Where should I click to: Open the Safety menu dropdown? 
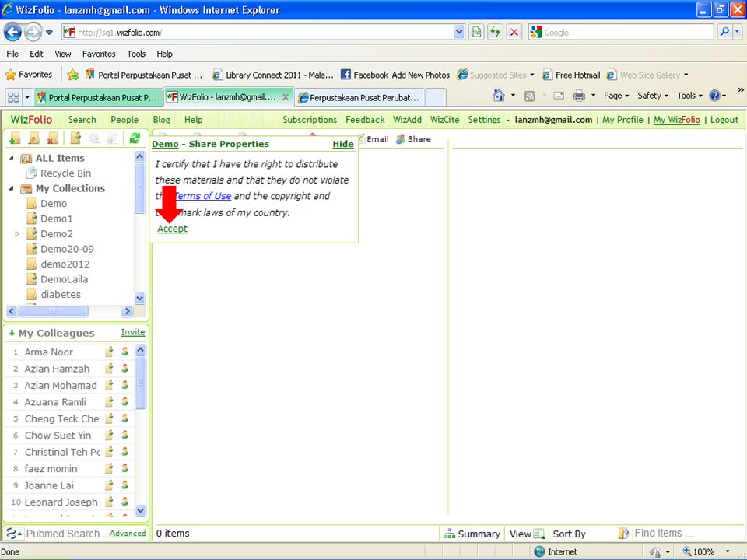click(653, 96)
